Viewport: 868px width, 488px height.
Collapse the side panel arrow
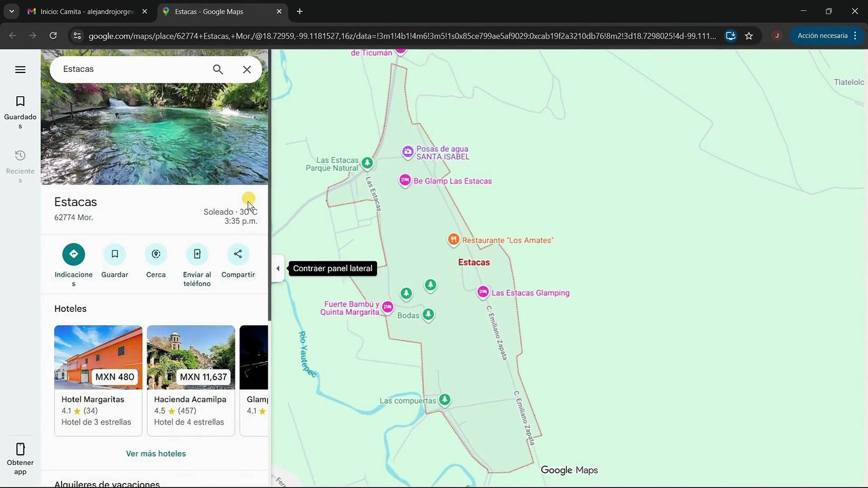click(277, 268)
